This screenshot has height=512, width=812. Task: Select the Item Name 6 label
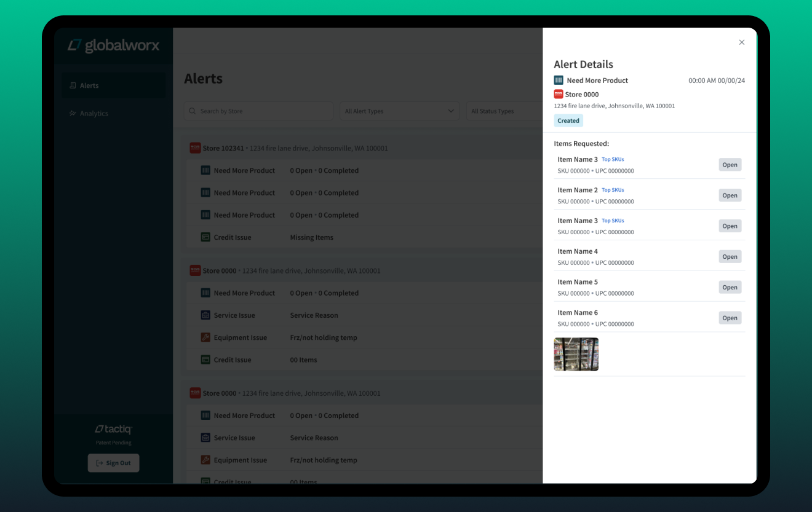[578, 313]
